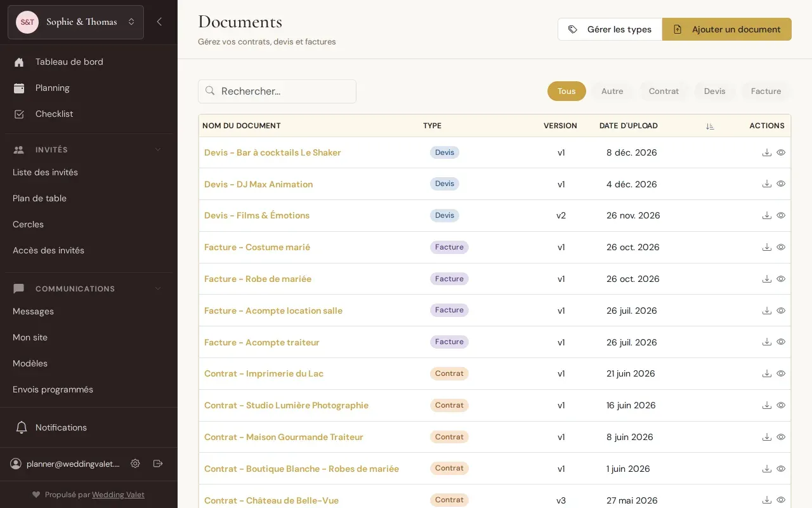View Facture - Acompte traiteur via eye icon
Viewport: 812px width, 508px height.
click(781, 342)
